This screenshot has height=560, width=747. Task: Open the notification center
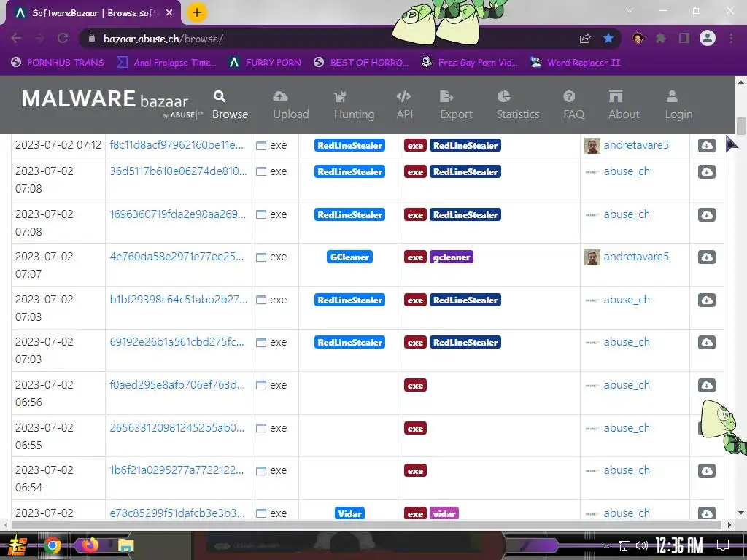(723, 545)
